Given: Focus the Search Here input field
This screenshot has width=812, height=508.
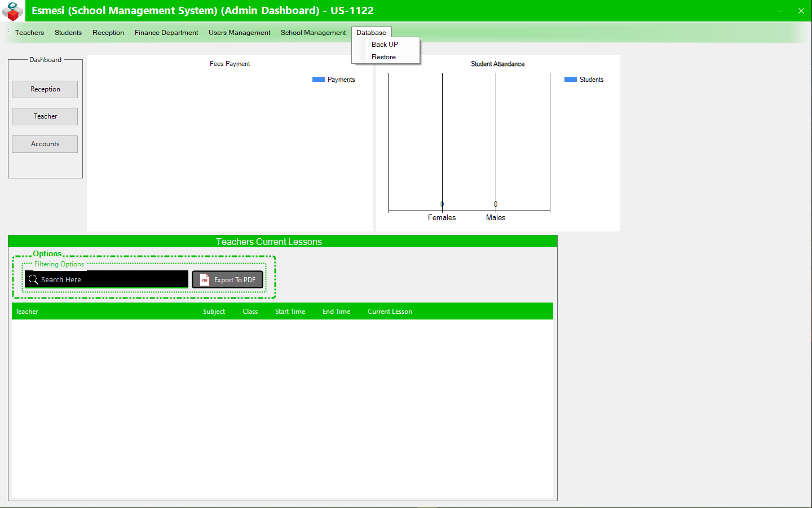Looking at the screenshot, I should pyautogui.click(x=107, y=279).
